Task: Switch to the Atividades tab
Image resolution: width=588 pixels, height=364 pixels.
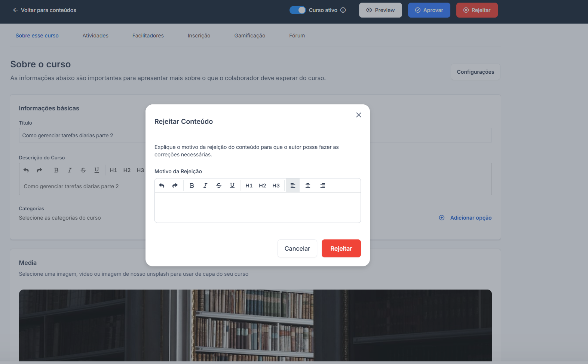Action: click(95, 36)
